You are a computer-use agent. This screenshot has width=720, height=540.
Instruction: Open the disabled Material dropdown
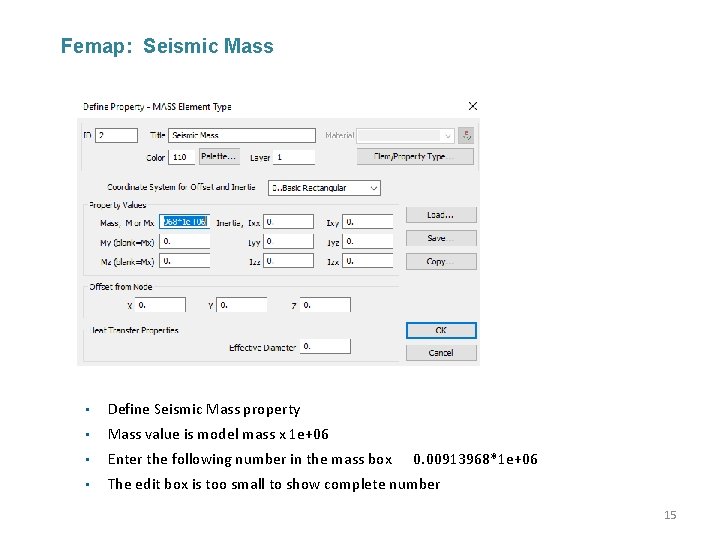click(x=405, y=135)
